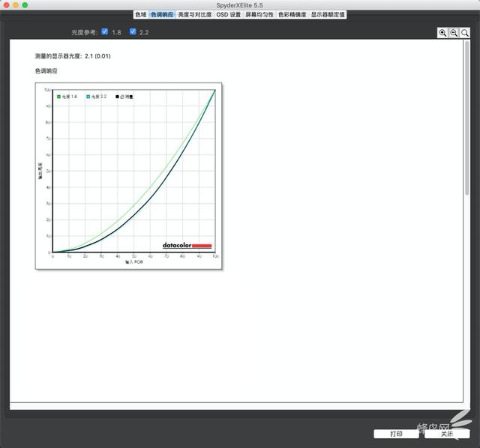Click the datacolor logo in chart
Viewport: 480px width, 448px height.
point(187,245)
